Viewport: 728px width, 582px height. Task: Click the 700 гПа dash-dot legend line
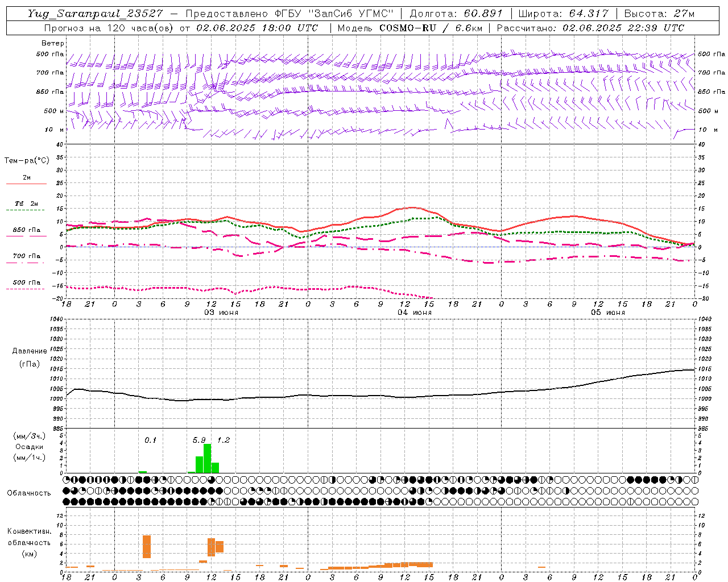pos(26,263)
